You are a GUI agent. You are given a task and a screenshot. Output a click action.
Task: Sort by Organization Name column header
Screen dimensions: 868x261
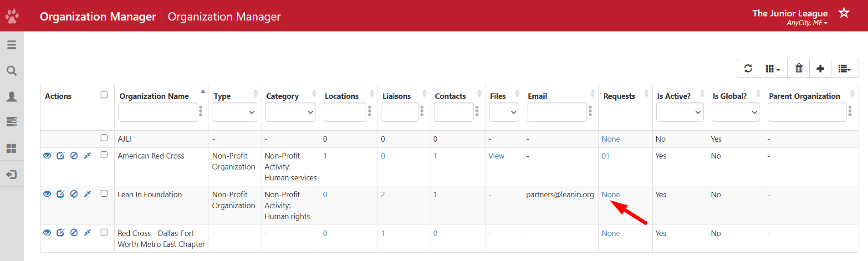pyautogui.click(x=154, y=96)
